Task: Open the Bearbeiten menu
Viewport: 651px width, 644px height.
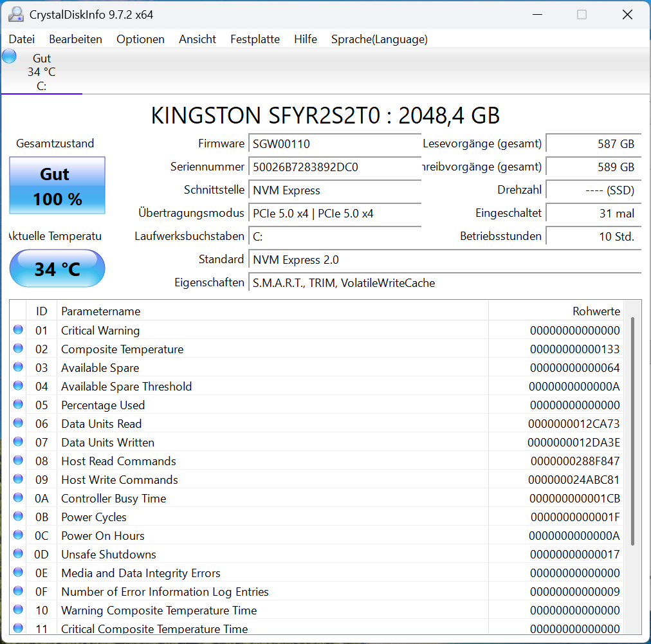Action: [x=75, y=39]
